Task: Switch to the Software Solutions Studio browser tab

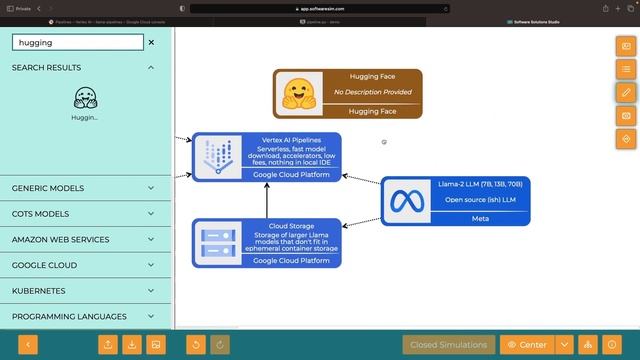Action: (533, 22)
